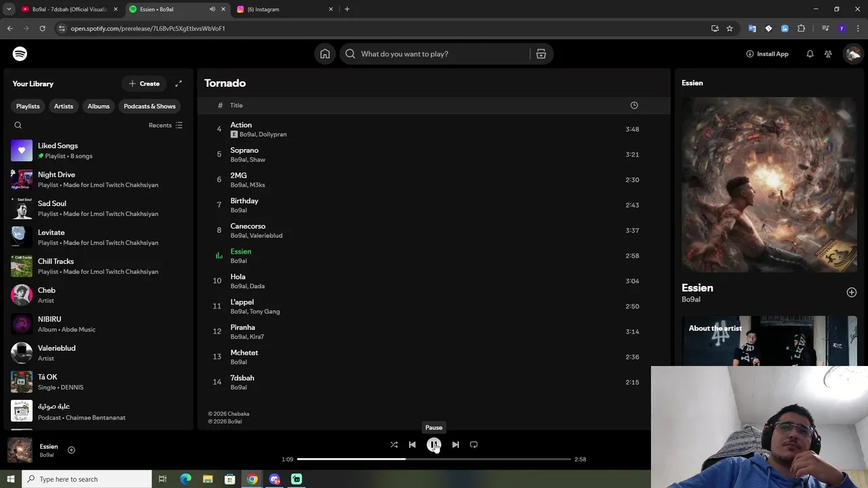The image size is (868, 488).
Task: Select track Mchetet
Action: click(x=433, y=357)
